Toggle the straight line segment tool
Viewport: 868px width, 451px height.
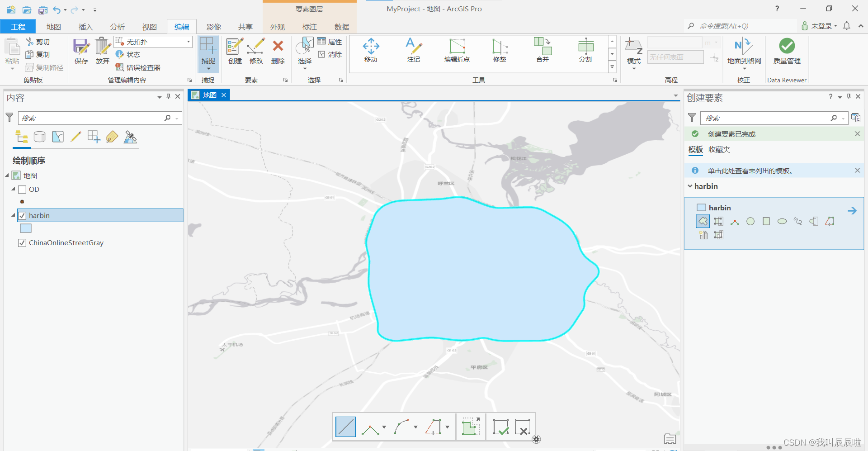(x=346, y=427)
